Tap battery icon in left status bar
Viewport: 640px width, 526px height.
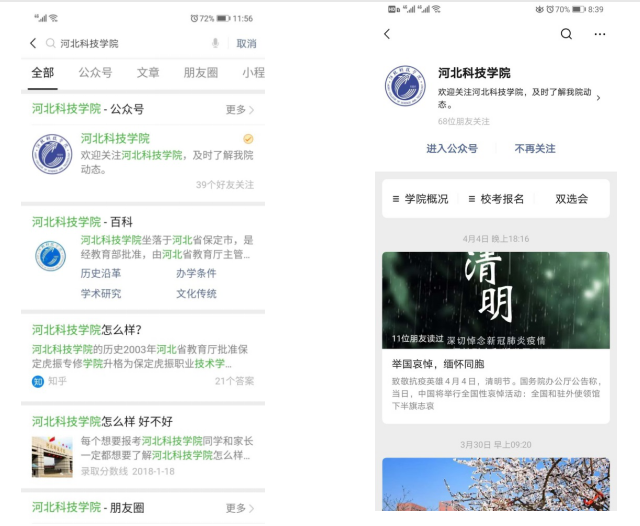coord(223,18)
